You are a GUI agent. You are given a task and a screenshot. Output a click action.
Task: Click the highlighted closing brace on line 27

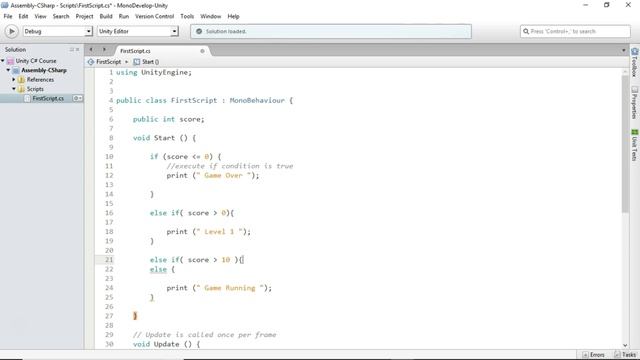tap(135, 316)
